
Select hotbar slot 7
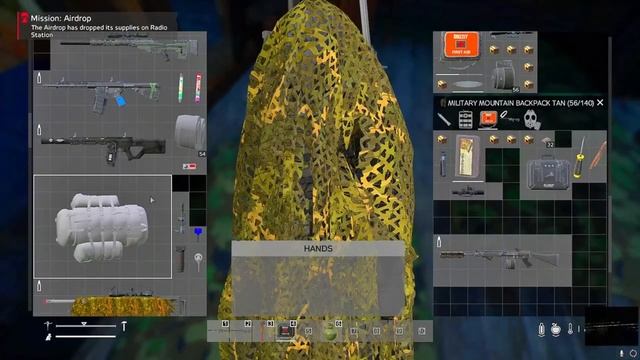click(x=353, y=331)
